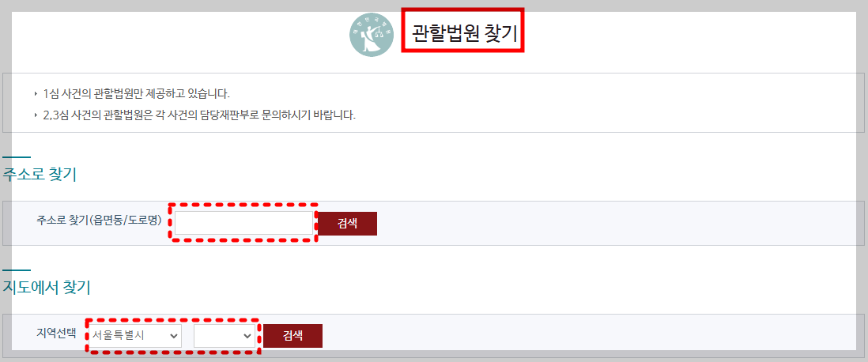This screenshot has height=362, width=868.
Task: Click the 지역선택 label
Action: (55, 334)
